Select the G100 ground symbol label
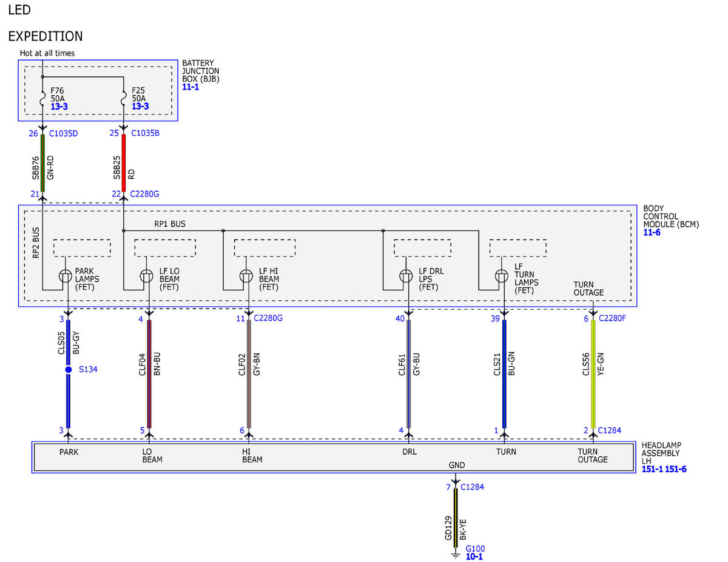Viewport: 728px width, 562px height. pyautogui.click(x=475, y=548)
